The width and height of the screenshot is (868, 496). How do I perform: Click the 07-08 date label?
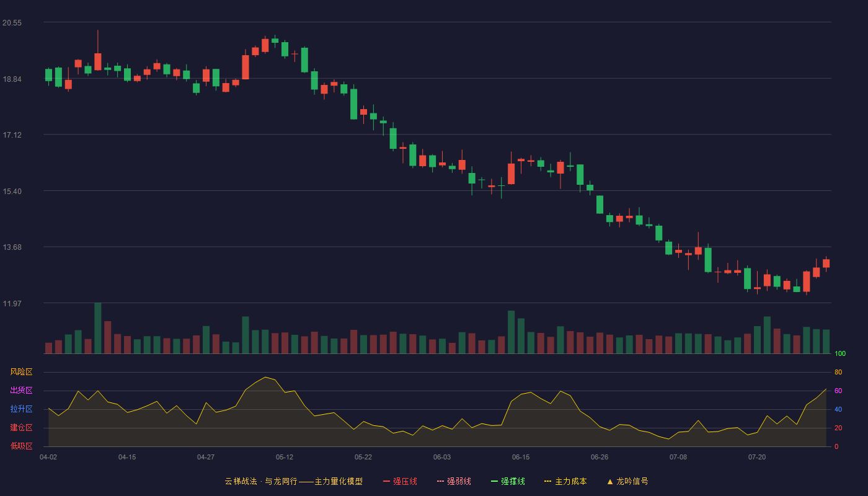[678, 457]
